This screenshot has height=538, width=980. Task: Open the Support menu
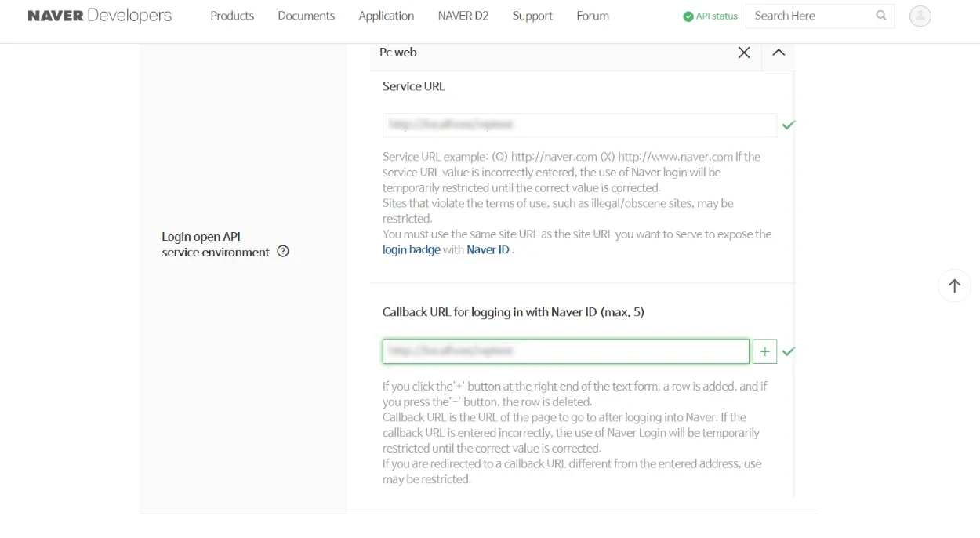point(532,16)
